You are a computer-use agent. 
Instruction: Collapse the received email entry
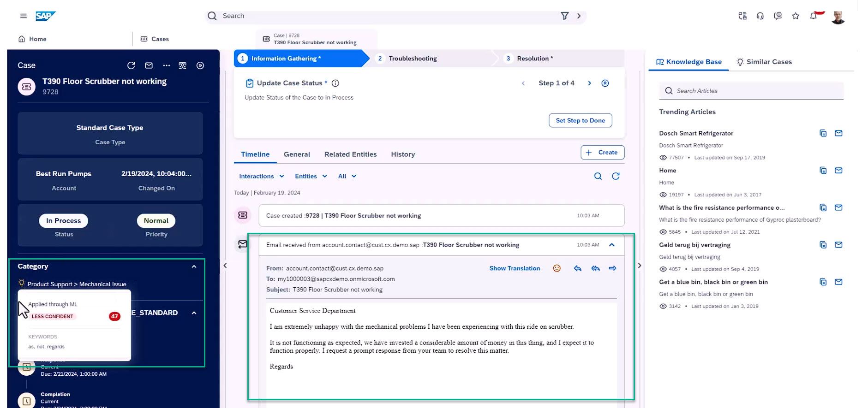612,245
